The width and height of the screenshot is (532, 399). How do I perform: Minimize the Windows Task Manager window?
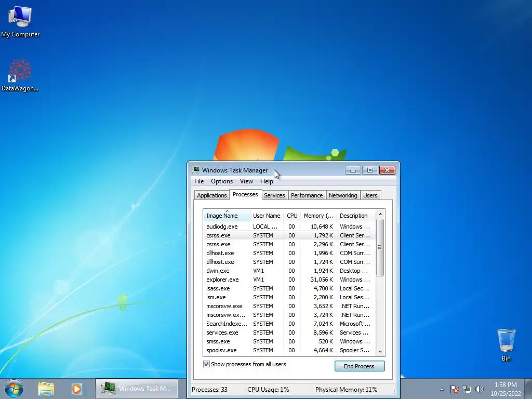353,170
